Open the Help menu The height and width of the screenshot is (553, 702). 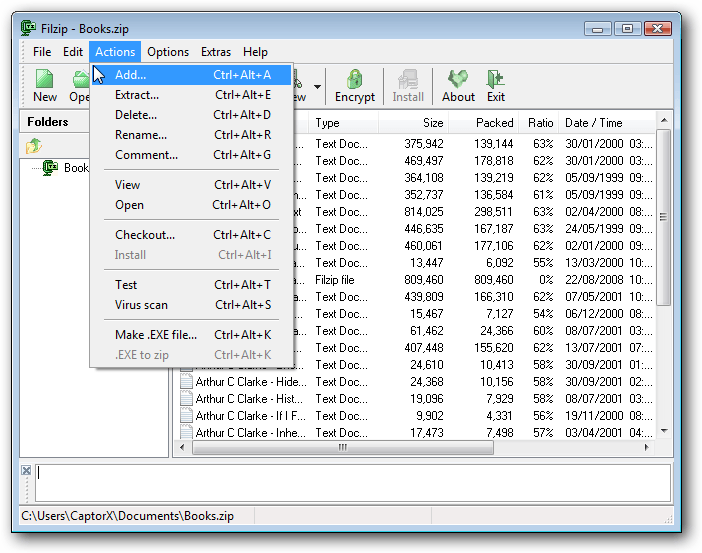coord(255,52)
